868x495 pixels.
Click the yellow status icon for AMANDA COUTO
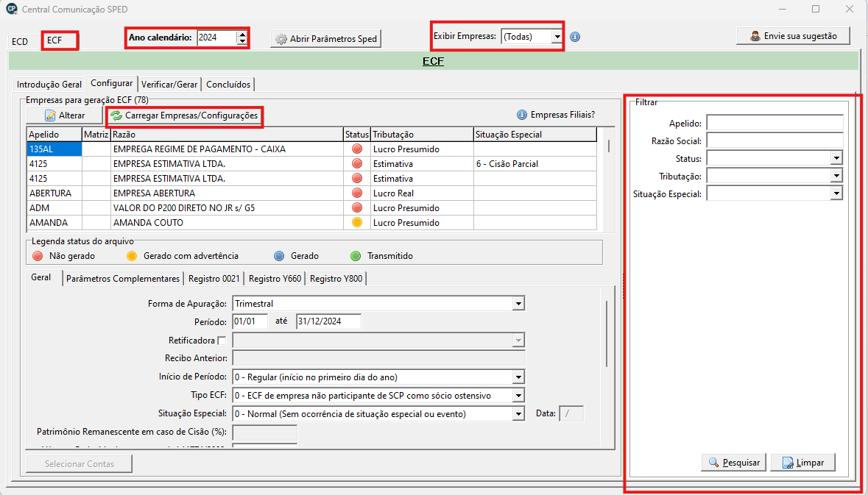357,223
